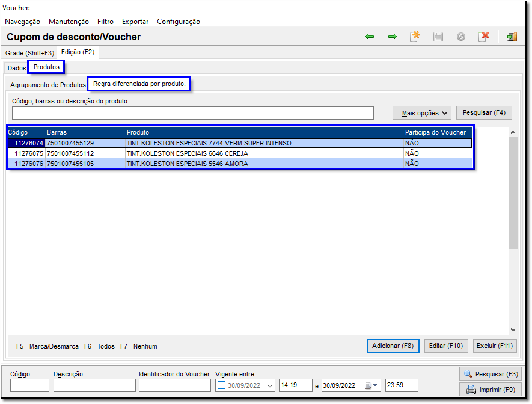532x404 pixels.
Task: Click product TINT.KOLESTON ESPECIAIS 6646 CEREJA
Action: (x=188, y=153)
